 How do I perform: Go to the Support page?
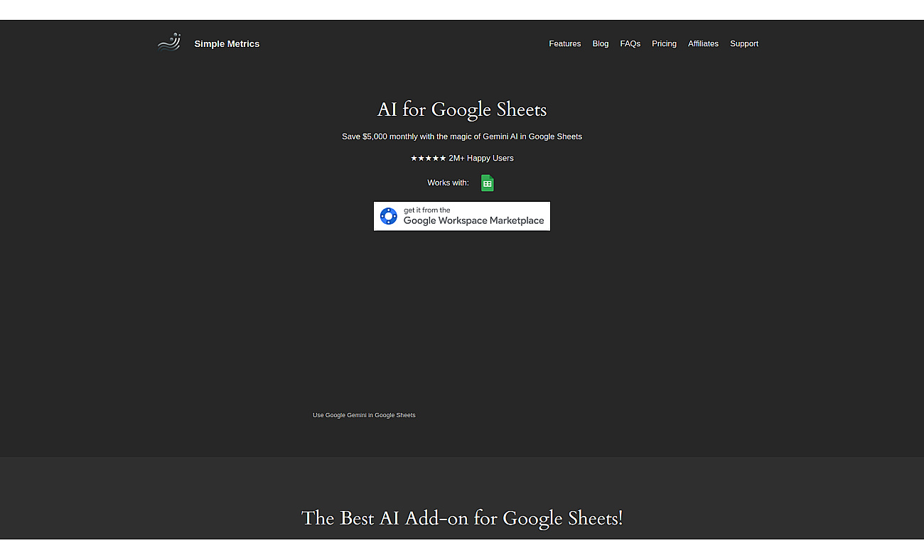pyautogui.click(x=744, y=44)
